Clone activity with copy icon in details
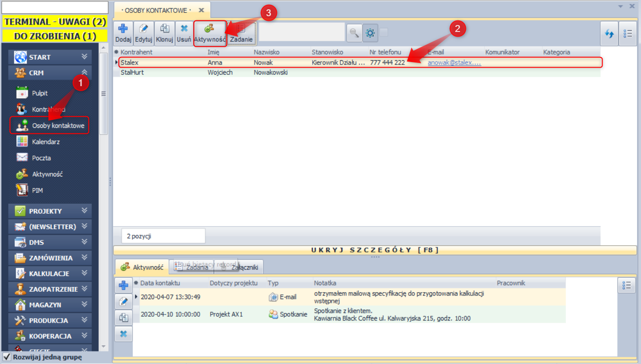 [123, 318]
